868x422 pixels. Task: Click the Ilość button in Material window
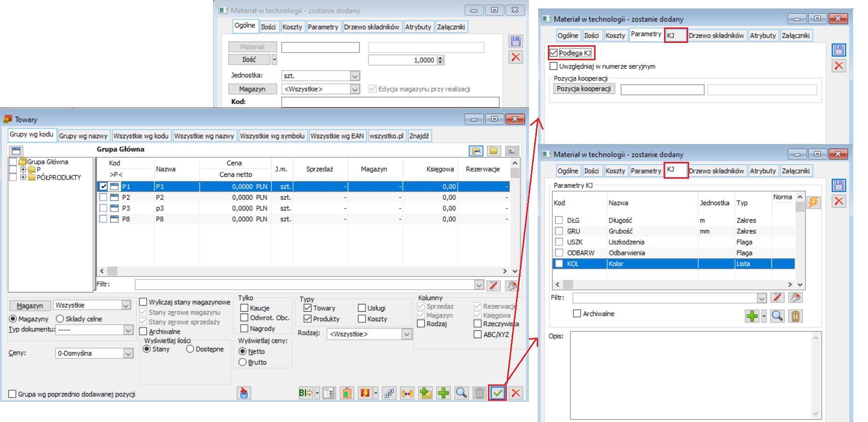[249, 59]
